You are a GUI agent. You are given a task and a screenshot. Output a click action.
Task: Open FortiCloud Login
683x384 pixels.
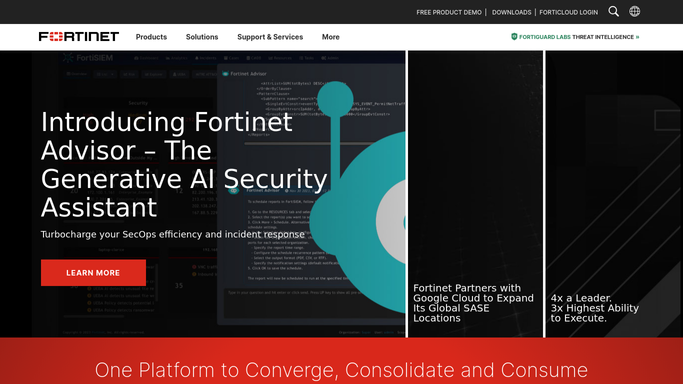point(568,12)
